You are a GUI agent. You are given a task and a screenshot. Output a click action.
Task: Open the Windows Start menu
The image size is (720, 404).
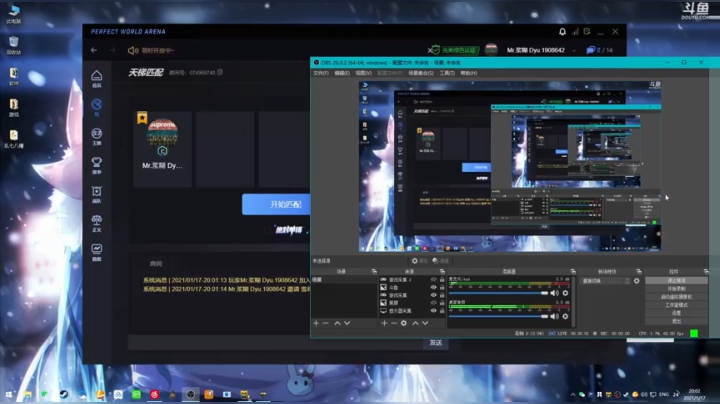pyautogui.click(x=9, y=394)
